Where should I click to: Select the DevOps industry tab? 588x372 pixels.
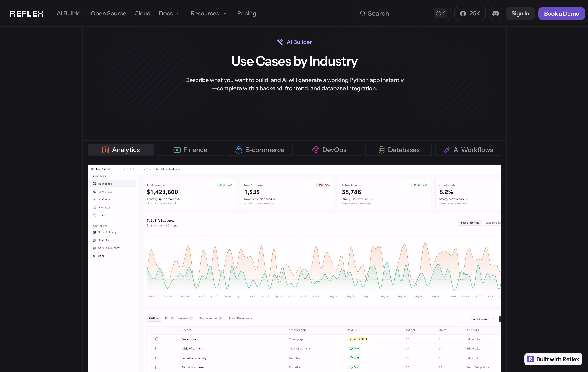[329, 150]
